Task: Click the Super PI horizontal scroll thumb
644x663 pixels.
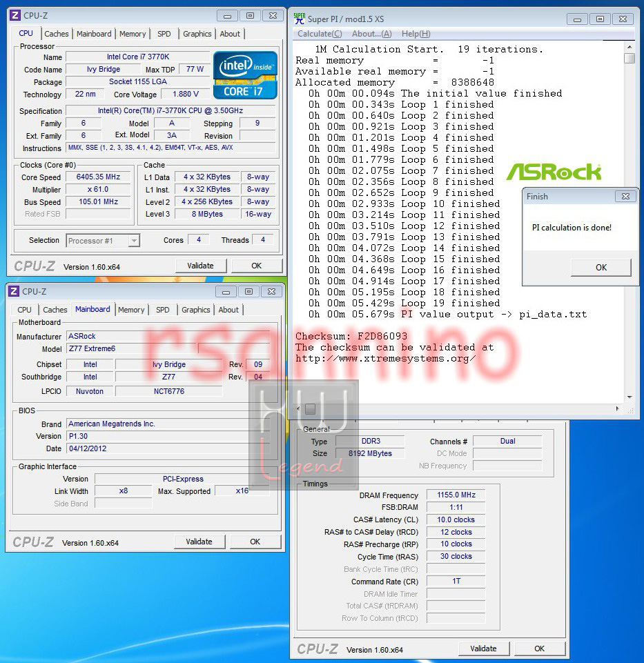Action: pos(310,409)
